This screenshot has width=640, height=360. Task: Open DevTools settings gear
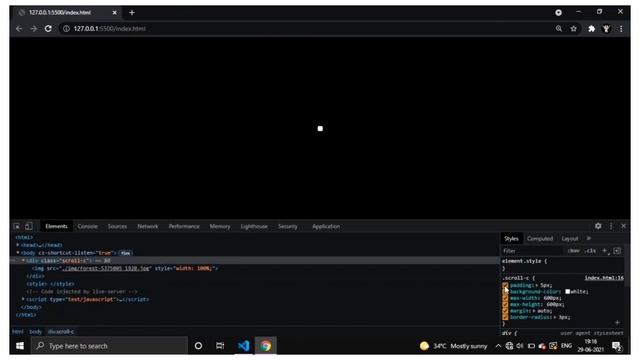pyautogui.click(x=598, y=226)
